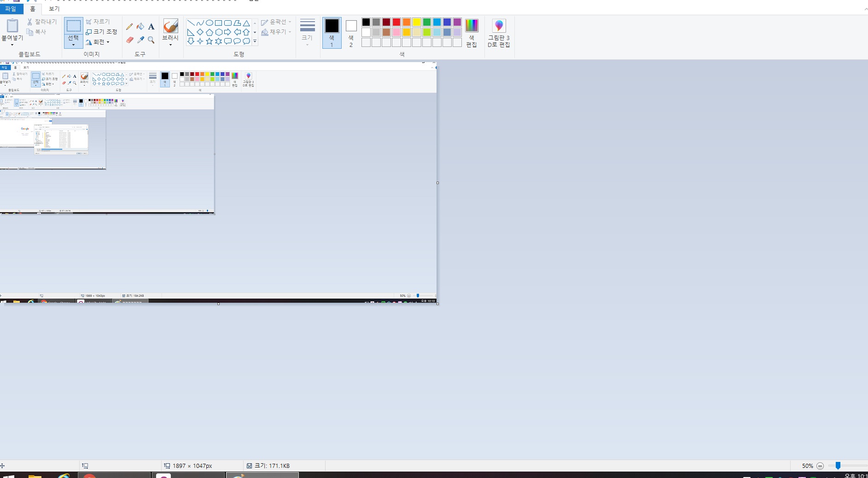Expand the shapes gallery

click(x=255, y=41)
